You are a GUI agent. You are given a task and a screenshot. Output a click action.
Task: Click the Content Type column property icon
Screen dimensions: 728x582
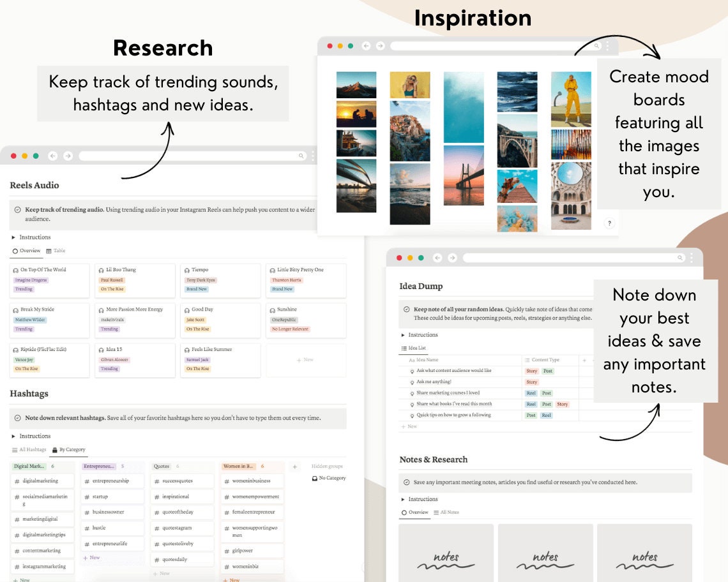click(x=527, y=360)
